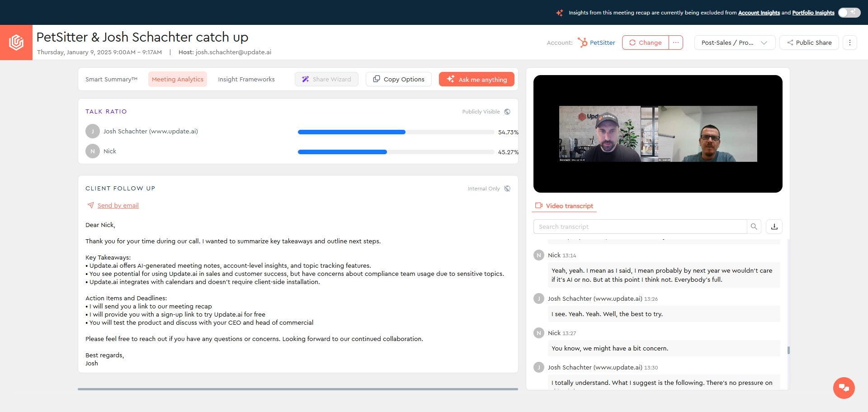Open the Share Wizard
The height and width of the screenshot is (412, 868).
coord(326,79)
